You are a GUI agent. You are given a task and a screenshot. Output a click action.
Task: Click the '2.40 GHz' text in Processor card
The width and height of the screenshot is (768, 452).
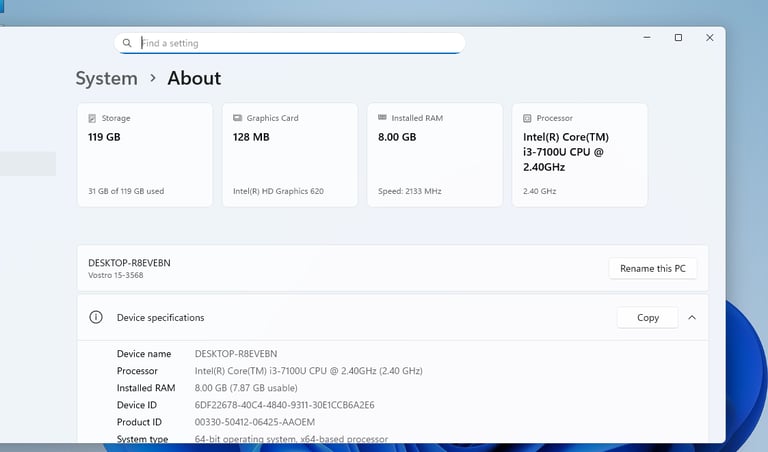tap(539, 191)
